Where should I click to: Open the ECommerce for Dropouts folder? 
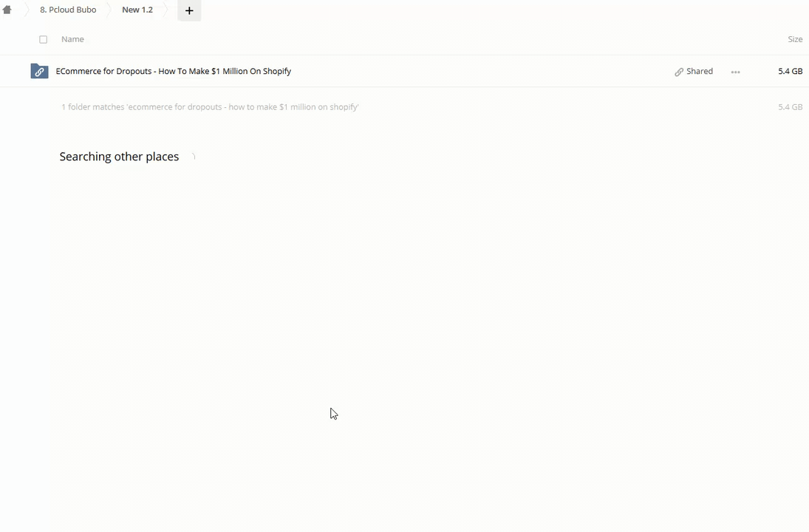point(174,72)
